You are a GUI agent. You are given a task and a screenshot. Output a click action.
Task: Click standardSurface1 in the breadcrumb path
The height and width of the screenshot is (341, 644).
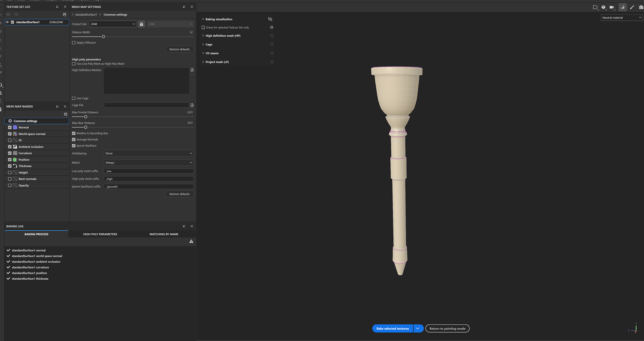pyautogui.click(x=86, y=15)
